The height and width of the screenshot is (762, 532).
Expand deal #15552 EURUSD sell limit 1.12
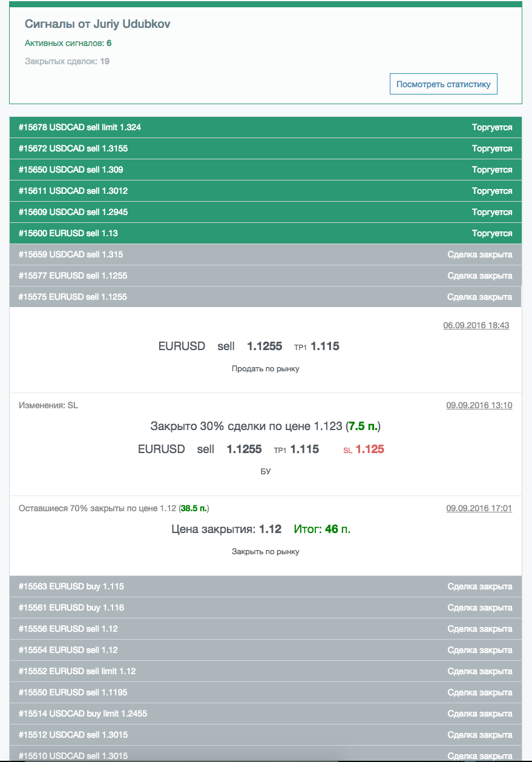coord(265,671)
